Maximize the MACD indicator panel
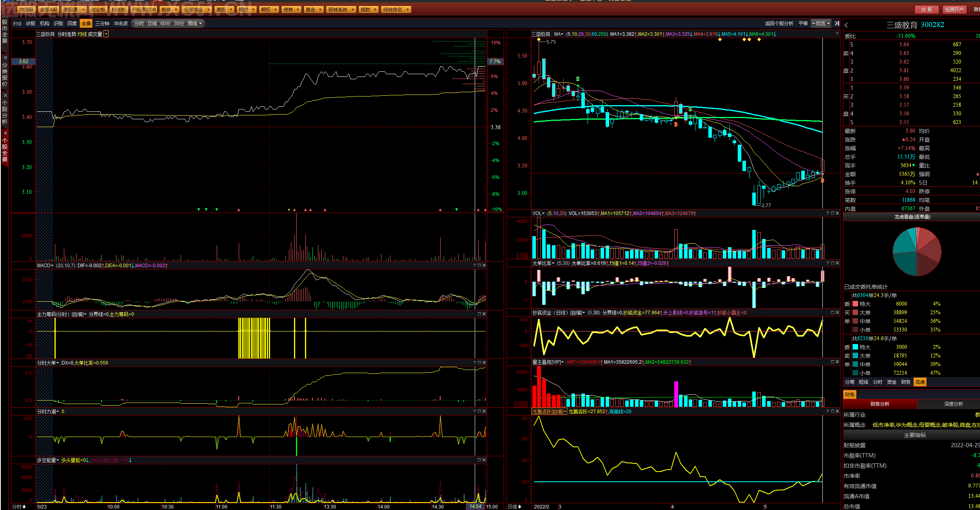 click(x=479, y=265)
